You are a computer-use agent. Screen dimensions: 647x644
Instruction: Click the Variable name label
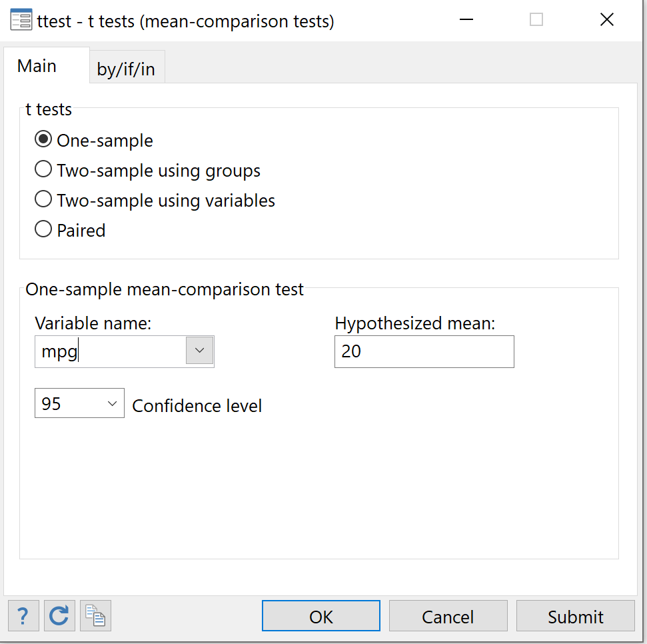[x=93, y=323]
